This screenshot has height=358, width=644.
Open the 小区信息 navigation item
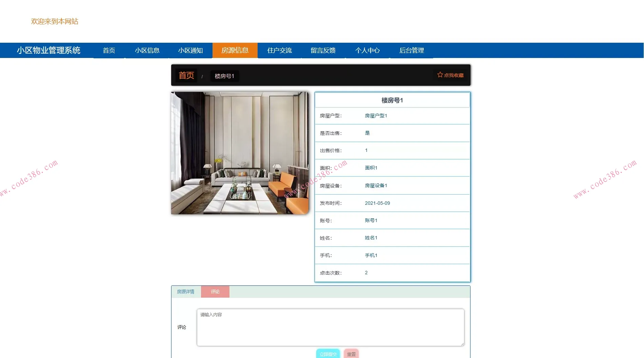coord(148,50)
